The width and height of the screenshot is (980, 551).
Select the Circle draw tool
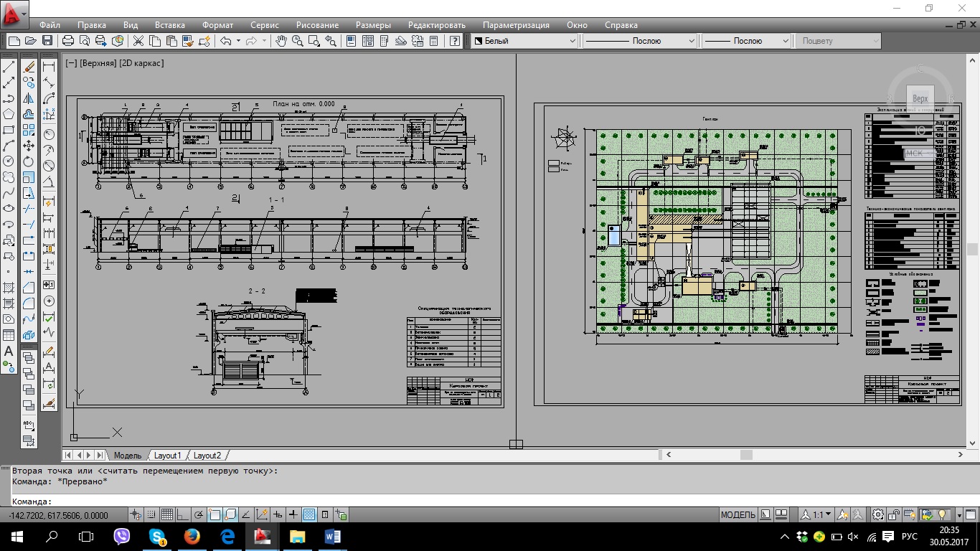[x=9, y=161]
